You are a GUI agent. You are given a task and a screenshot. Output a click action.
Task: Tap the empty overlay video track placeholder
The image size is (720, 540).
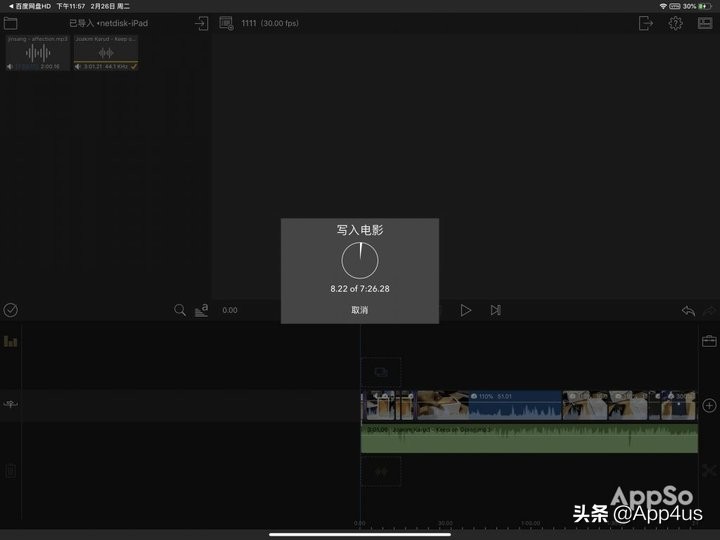coord(381,371)
